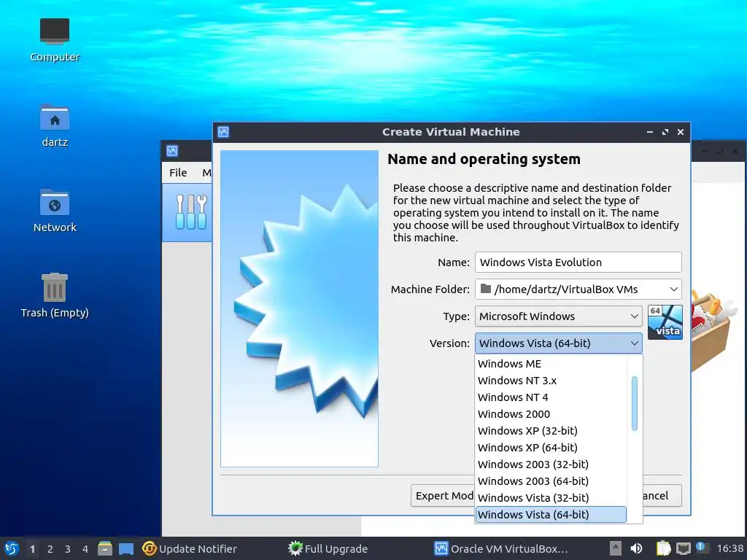Open Update Notifier from taskbar
The width and height of the screenshot is (747, 560).
tap(190, 548)
